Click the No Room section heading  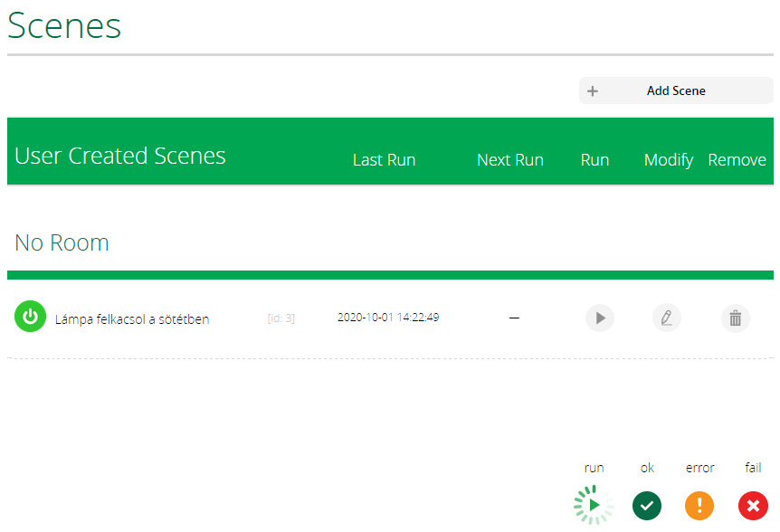pos(62,242)
